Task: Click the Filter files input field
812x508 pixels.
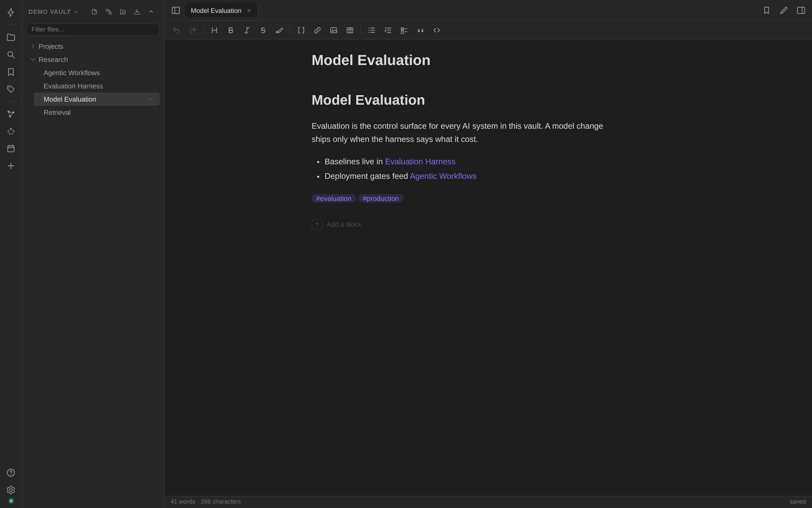Action: point(93,29)
